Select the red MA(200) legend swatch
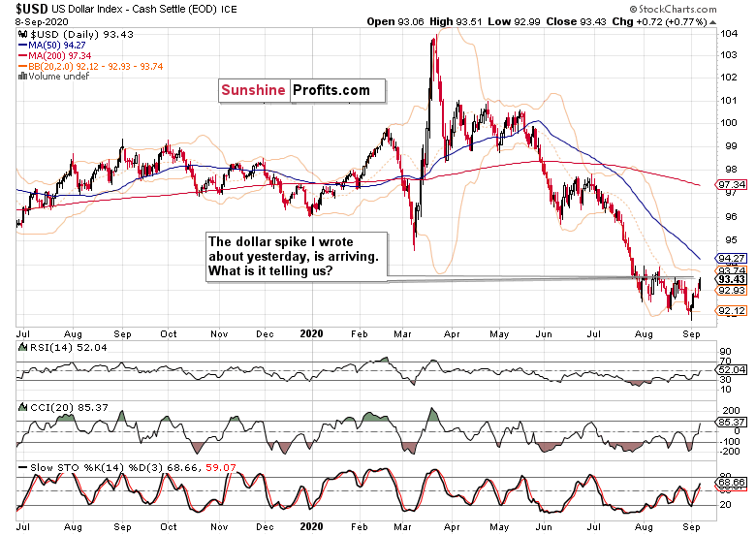 pos(22,56)
